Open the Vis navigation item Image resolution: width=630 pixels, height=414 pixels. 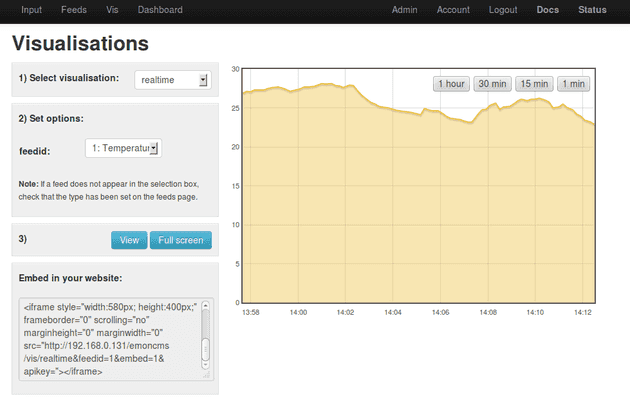point(112,10)
